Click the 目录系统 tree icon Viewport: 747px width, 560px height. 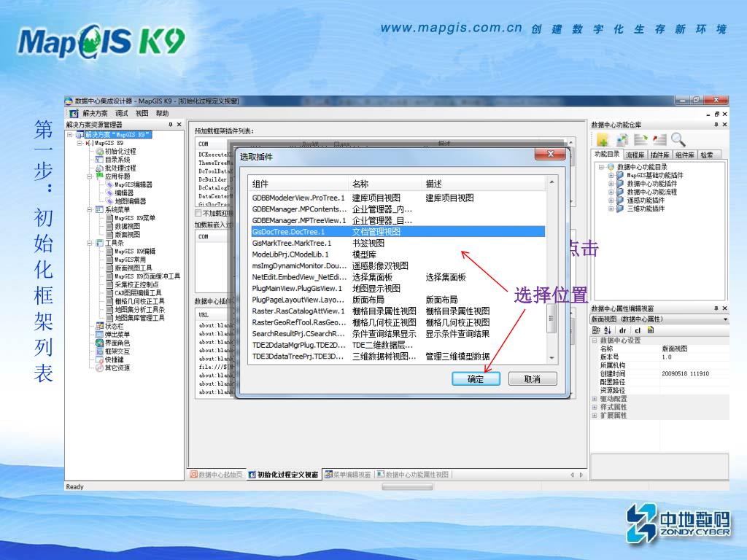(x=99, y=160)
